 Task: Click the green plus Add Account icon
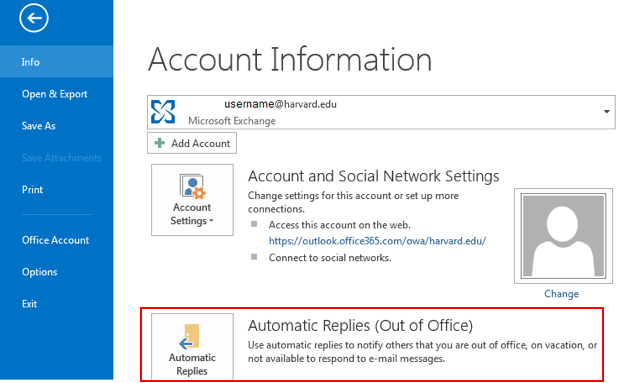[x=160, y=143]
